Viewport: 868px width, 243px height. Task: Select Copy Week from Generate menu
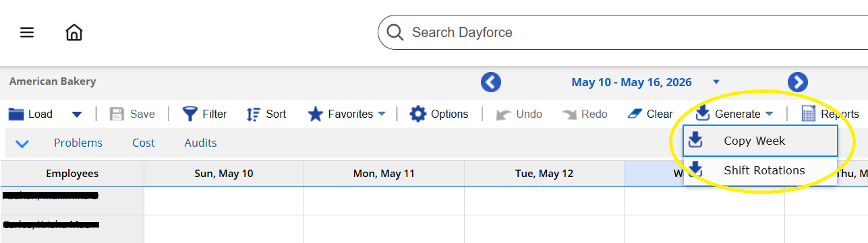pos(760,141)
